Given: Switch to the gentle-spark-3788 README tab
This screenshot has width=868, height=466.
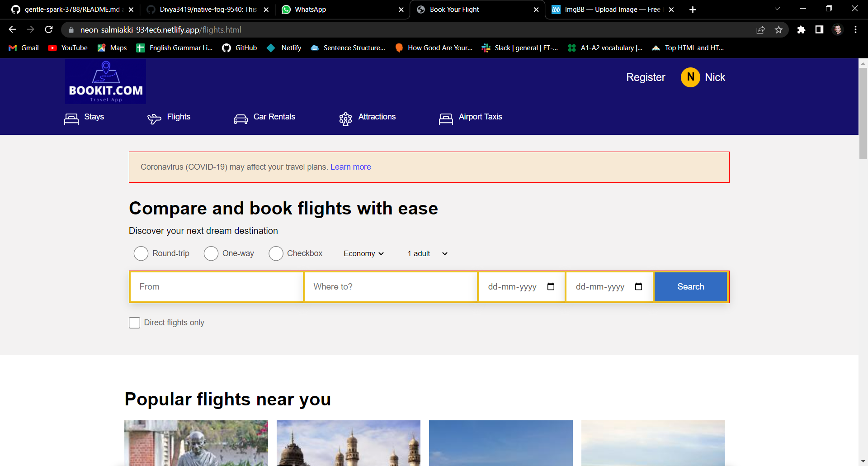Looking at the screenshot, I should point(72,10).
